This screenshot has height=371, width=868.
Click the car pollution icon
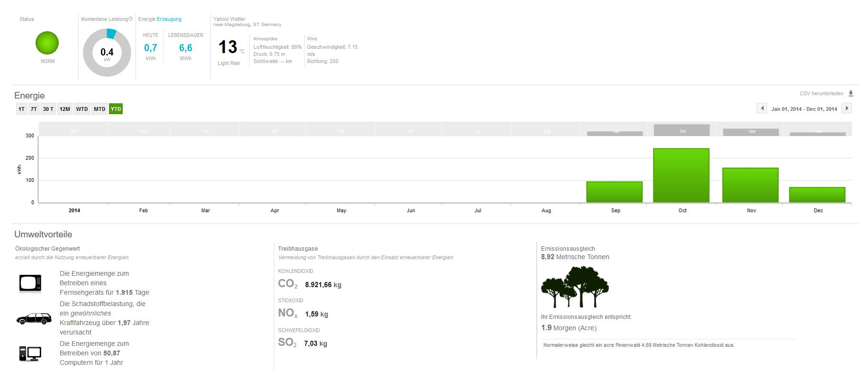coord(34,319)
